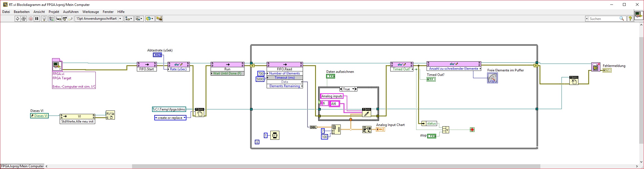Image resolution: width=644 pixels, height=169 pixels.
Task: Click the VI icon pane at top right
Action: click(639, 16)
